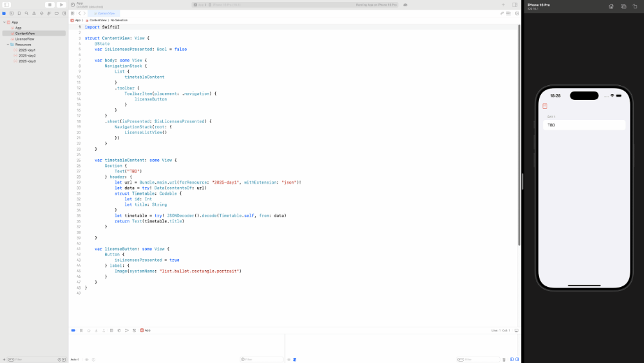Click Step Into in debug bar
The width and height of the screenshot is (644, 363).
point(96,331)
